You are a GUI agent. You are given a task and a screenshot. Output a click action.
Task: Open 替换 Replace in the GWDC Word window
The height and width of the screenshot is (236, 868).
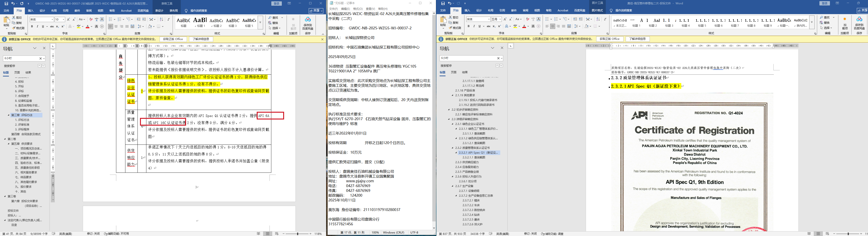tap(273, 23)
